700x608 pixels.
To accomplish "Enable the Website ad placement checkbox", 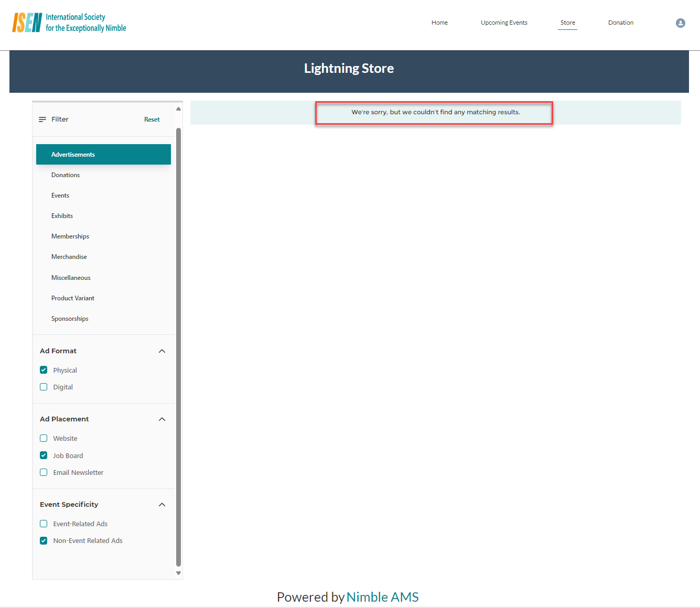I will click(x=44, y=438).
